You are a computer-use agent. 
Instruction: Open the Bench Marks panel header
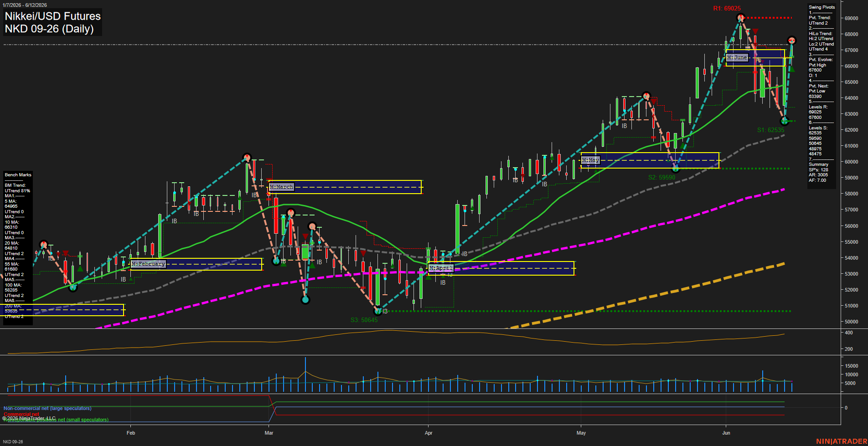click(18, 175)
